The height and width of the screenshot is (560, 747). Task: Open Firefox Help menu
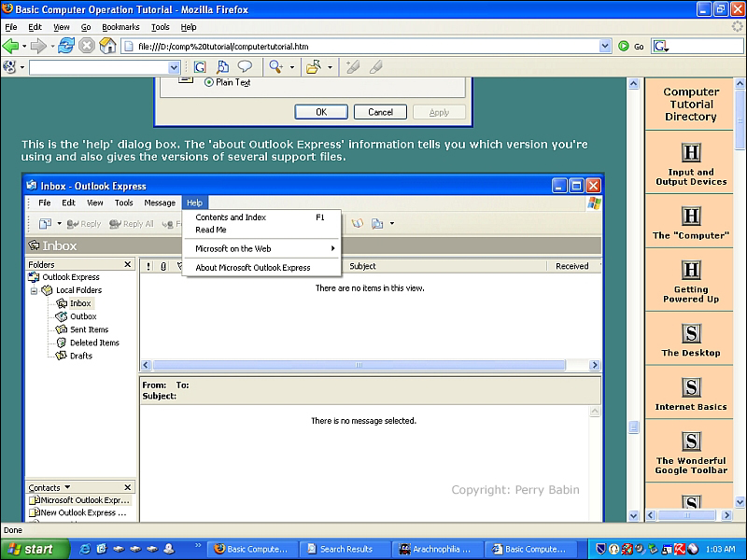[189, 27]
